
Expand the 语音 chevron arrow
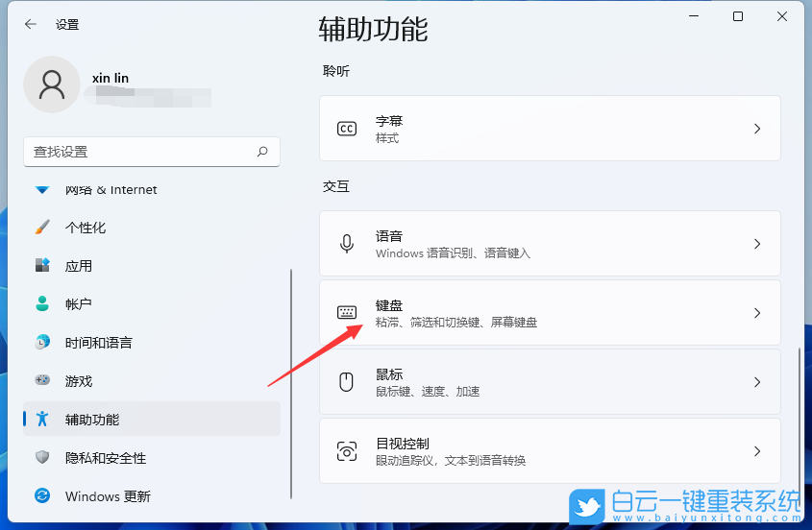click(x=757, y=243)
